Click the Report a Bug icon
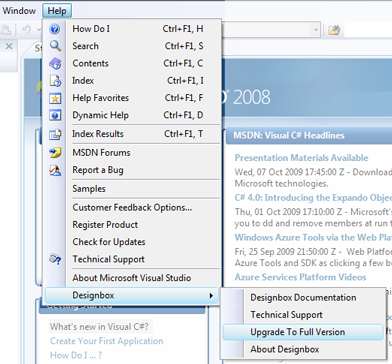This screenshot has width=392, height=364. [55, 170]
